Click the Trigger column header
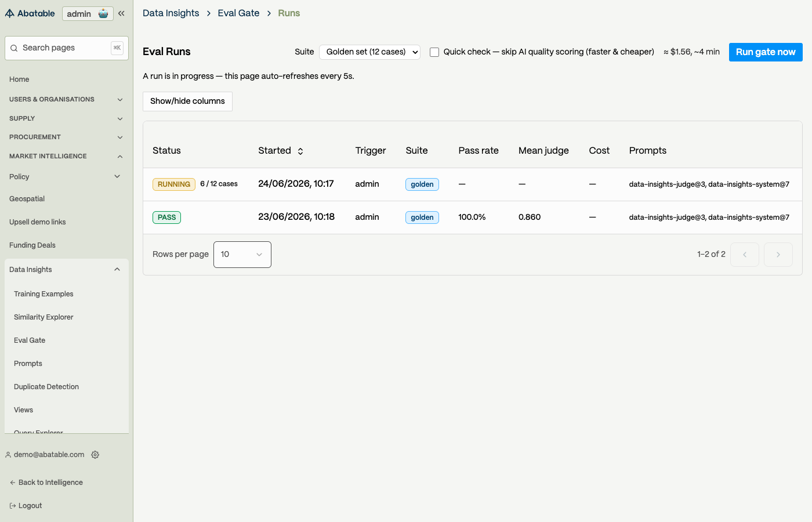The height and width of the screenshot is (522, 812). tap(371, 151)
